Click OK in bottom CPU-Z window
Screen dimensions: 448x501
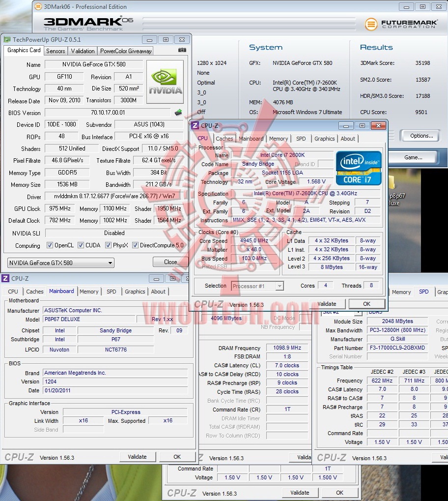pos(340,493)
